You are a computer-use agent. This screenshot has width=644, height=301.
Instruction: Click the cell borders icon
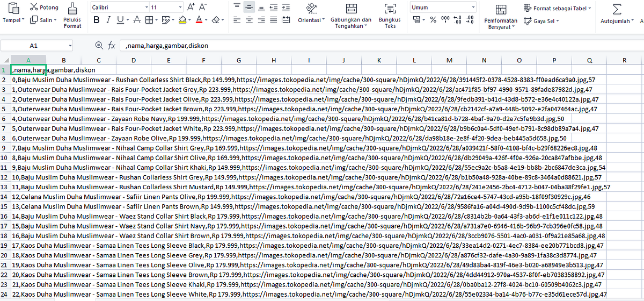(150, 20)
